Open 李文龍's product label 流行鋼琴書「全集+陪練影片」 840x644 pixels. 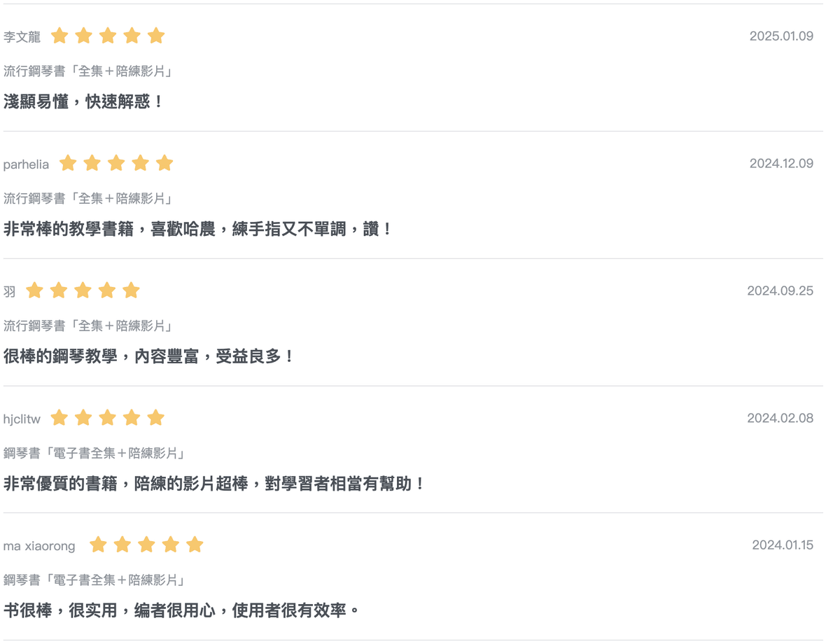87,71
